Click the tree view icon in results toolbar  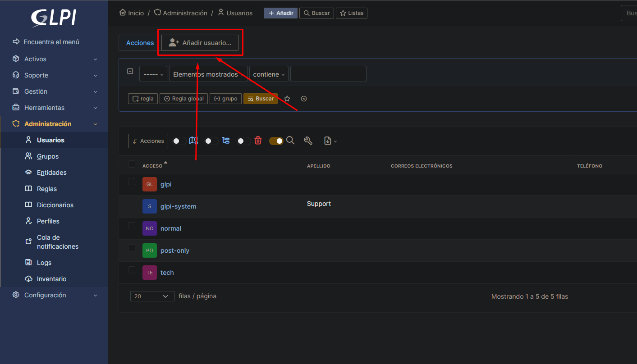click(226, 141)
